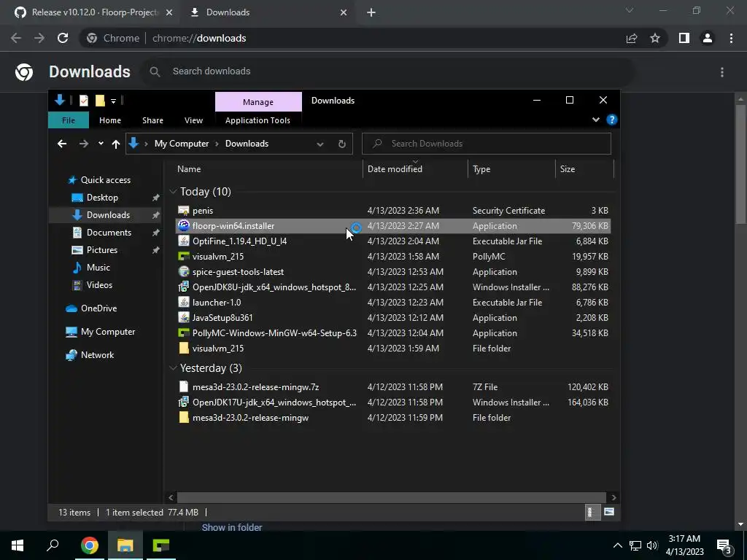Go back in File Explorer
This screenshot has width=747, height=560.
point(62,144)
